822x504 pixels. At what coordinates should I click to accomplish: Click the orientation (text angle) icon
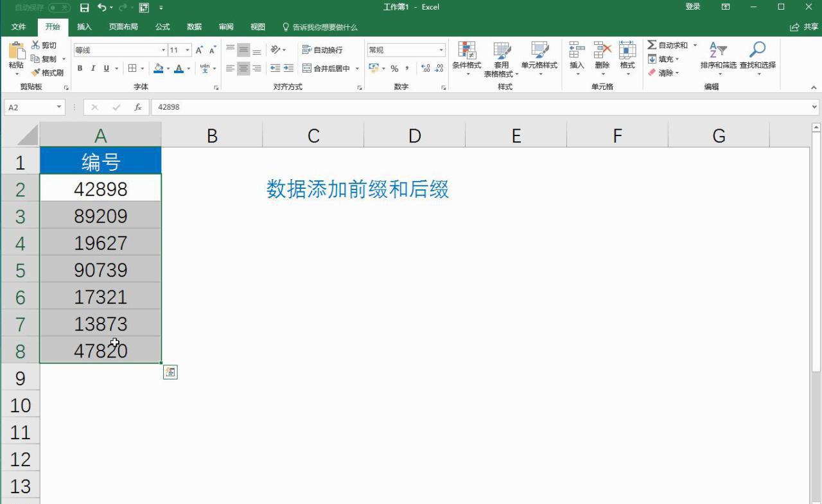click(x=275, y=50)
